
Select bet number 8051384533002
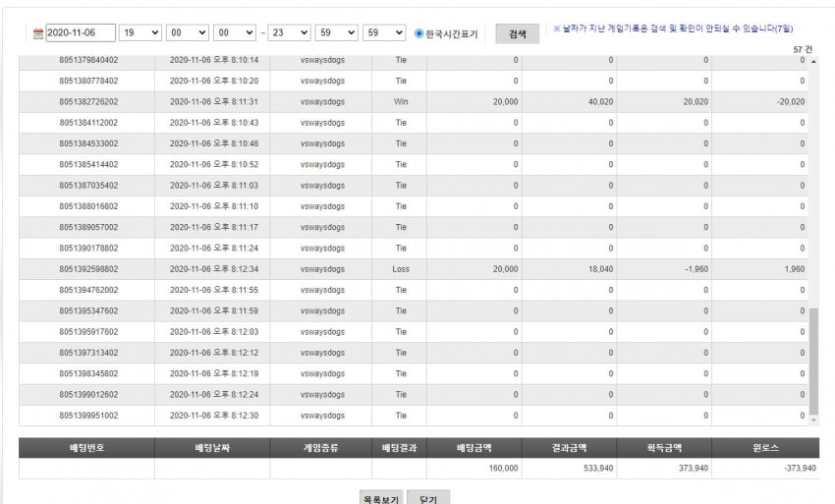pyautogui.click(x=88, y=143)
